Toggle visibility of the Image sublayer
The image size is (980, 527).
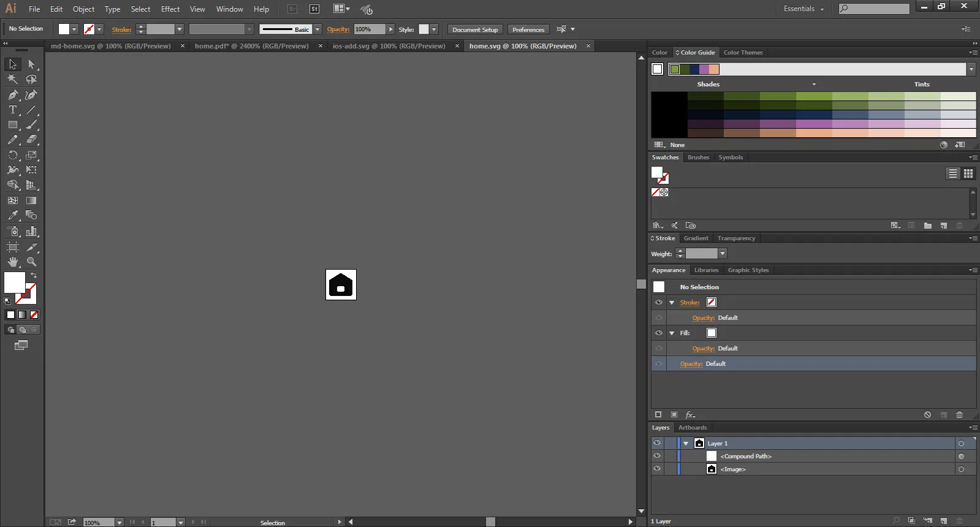coord(657,469)
